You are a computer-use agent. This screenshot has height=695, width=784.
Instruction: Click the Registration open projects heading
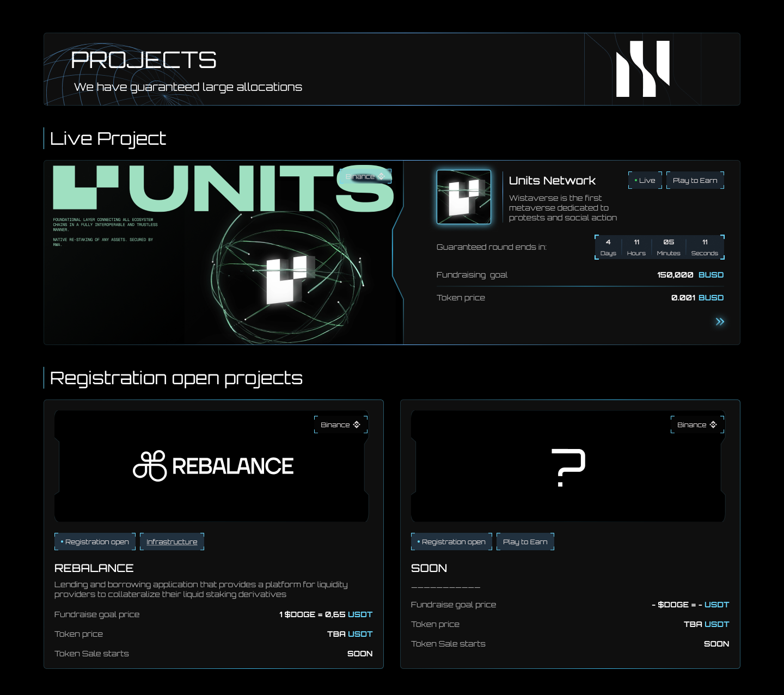176,378
